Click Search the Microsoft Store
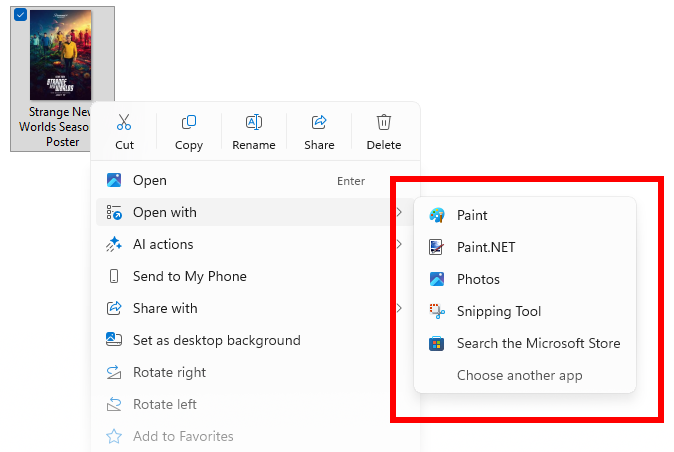The height and width of the screenshot is (452, 674). [538, 343]
